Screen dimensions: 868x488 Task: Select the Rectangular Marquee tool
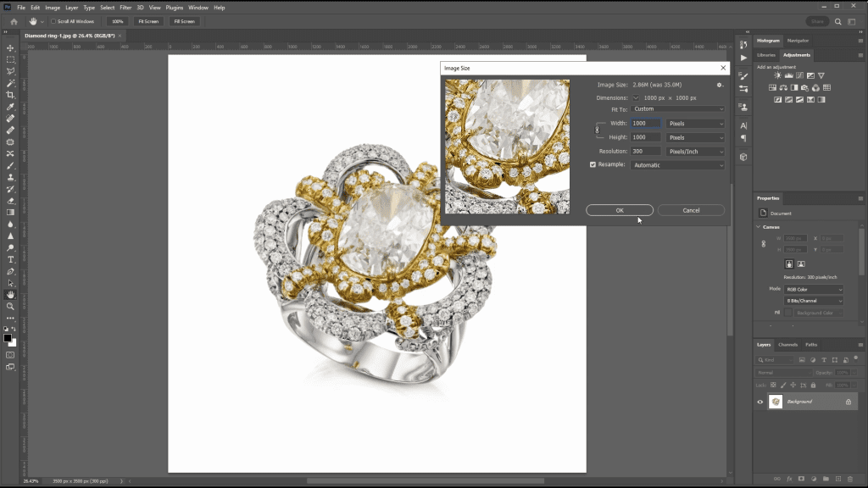point(10,59)
